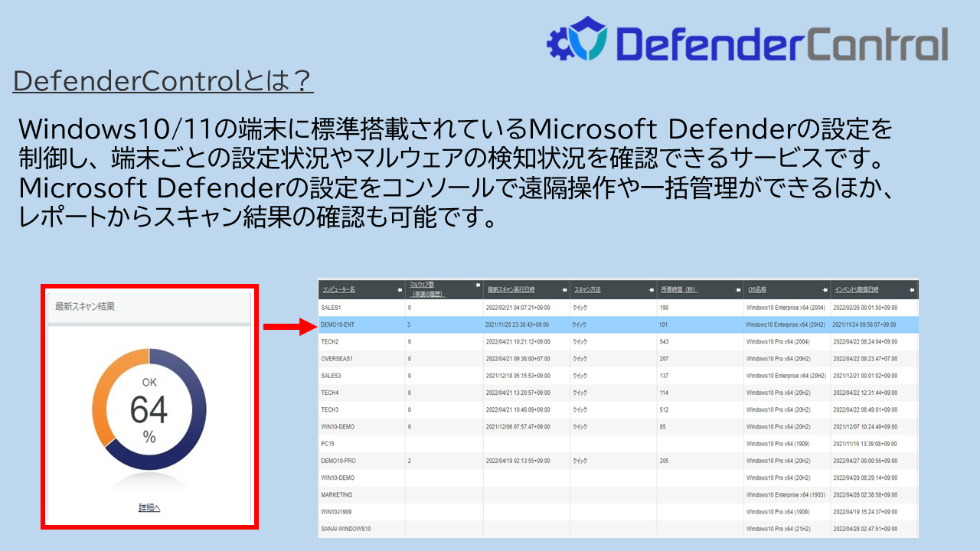Sort by インベントリ取得日時 column header
The height and width of the screenshot is (551, 980).
[x=856, y=290]
